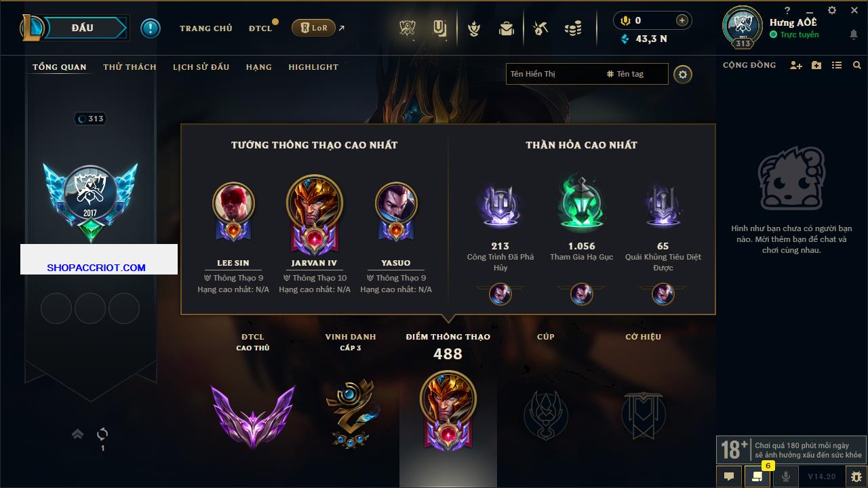The height and width of the screenshot is (488, 868).
Task: Expand the profile search settings gear
Action: click(683, 74)
